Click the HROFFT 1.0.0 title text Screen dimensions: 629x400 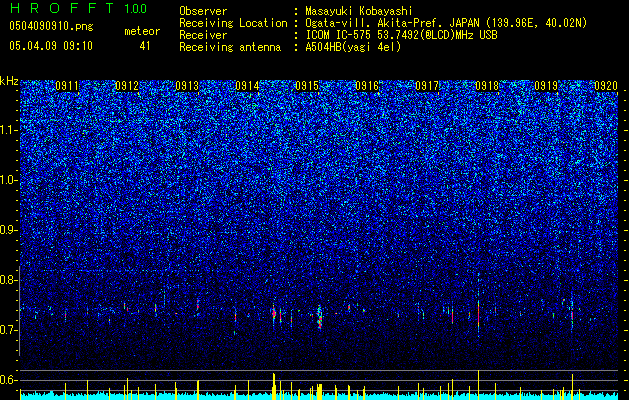pyautogui.click(x=78, y=8)
